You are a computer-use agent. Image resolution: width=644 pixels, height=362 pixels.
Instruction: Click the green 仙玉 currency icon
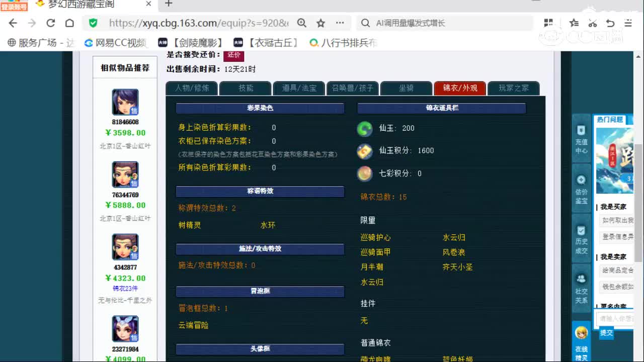(364, 128)
